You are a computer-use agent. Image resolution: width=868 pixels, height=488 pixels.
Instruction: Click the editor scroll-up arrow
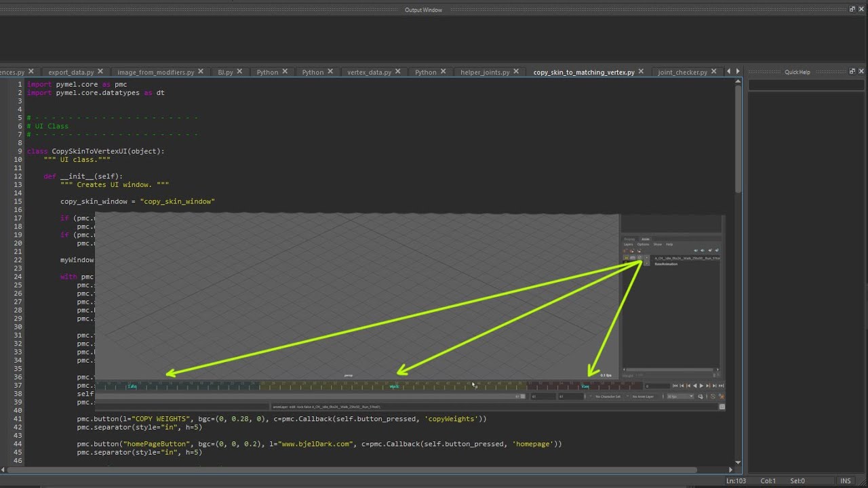(738, 81)
